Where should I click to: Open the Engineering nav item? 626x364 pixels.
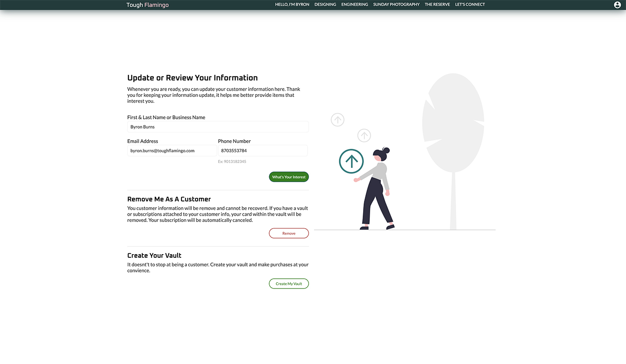(355, 4)
